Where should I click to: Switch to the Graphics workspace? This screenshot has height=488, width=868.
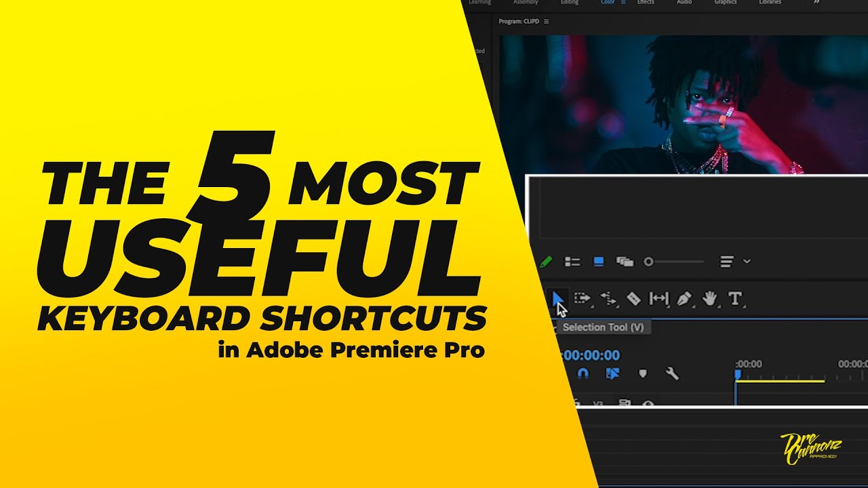pos(726,3)
